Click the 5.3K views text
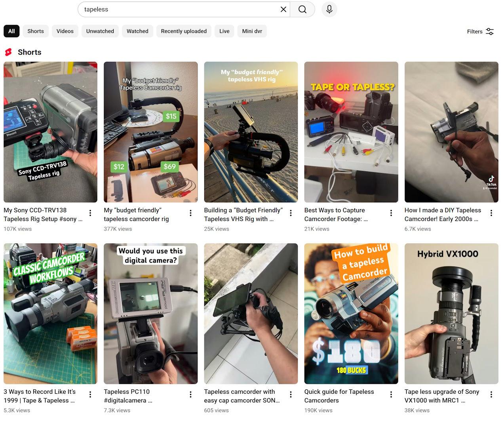 (x=17, y=410)
